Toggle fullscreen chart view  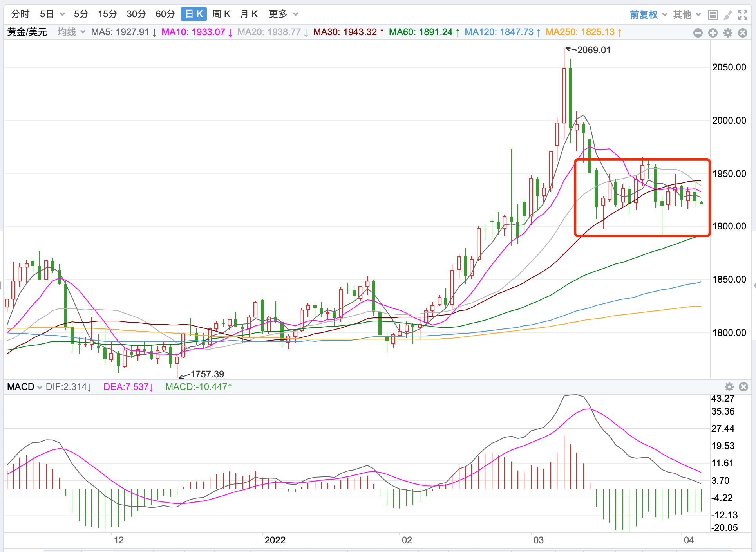pos(743,15)
